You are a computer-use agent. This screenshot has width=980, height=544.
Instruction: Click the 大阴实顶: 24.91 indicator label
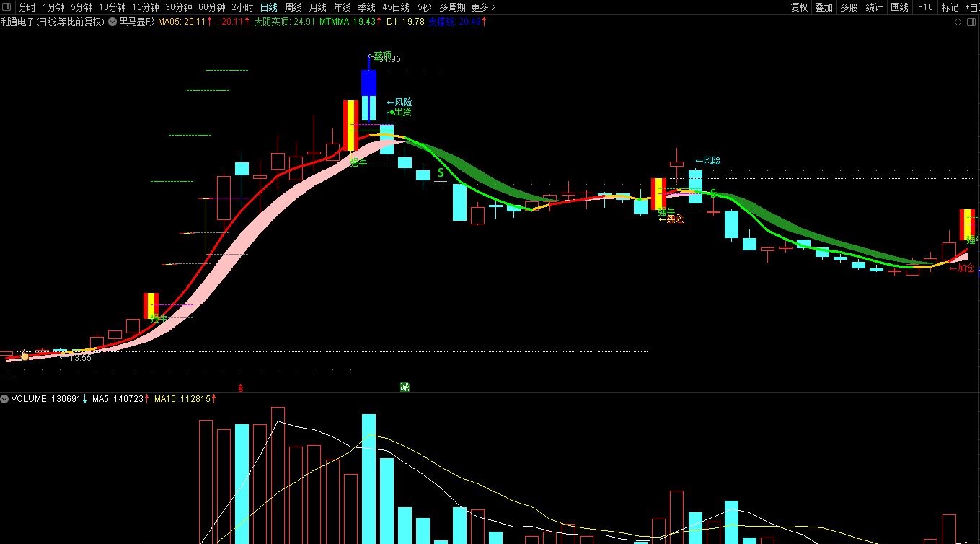click(x=284, y=22)
